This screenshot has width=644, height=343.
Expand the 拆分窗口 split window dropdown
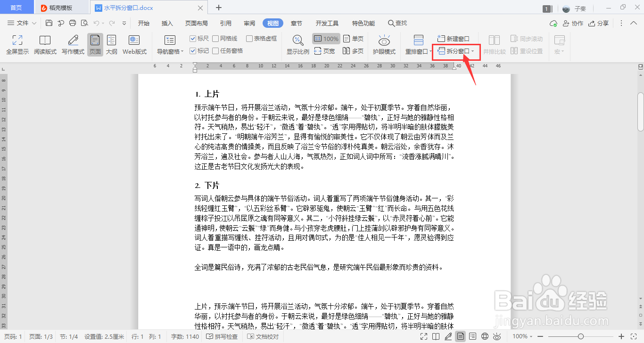point(474,51)
